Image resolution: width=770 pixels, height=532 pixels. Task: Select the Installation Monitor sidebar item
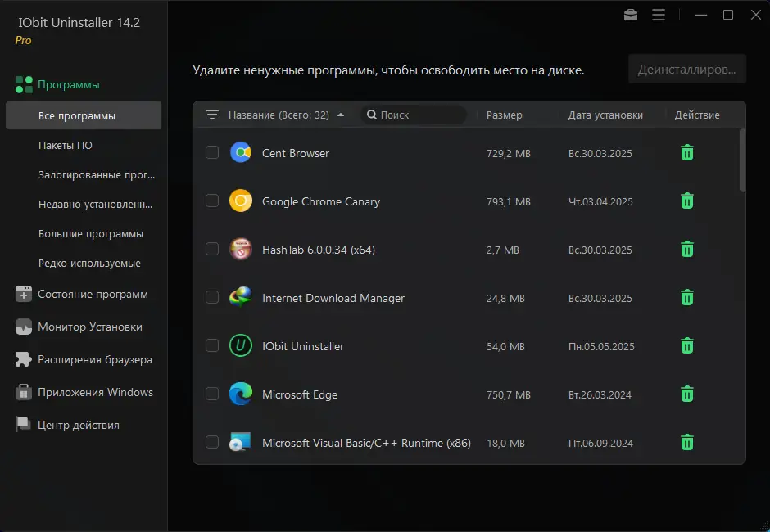coord(84,327)
